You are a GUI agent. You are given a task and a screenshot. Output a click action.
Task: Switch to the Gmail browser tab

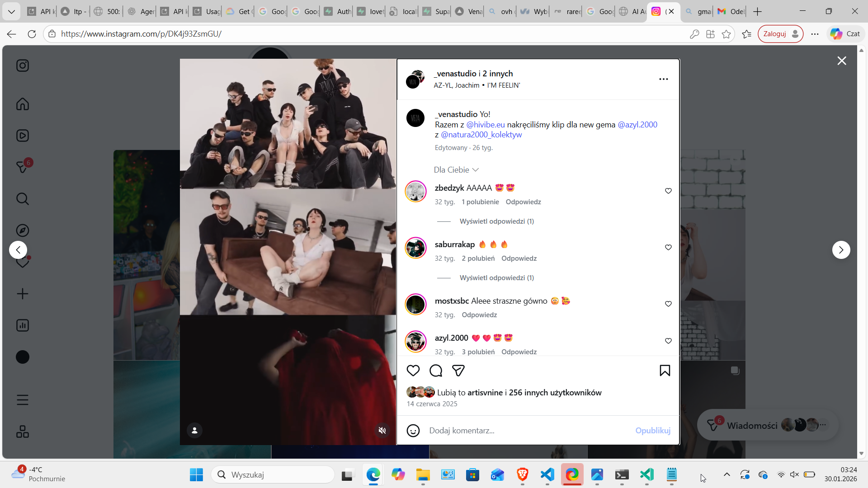pos(730,11)
